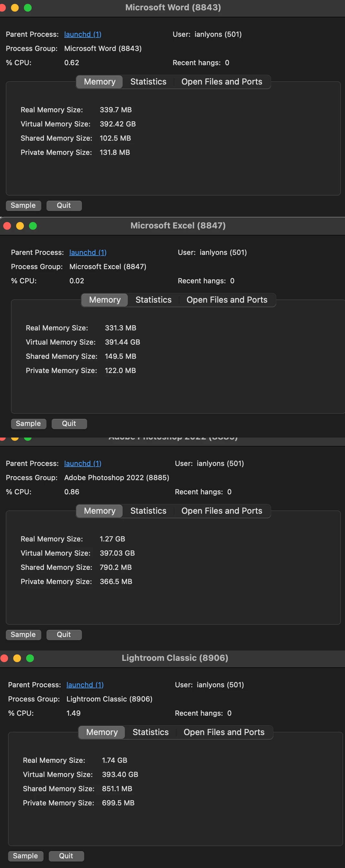Click Photoshop shared memory value 790.2 MB
The width and height of the screenshot is (345, 868).
(116, 567)
